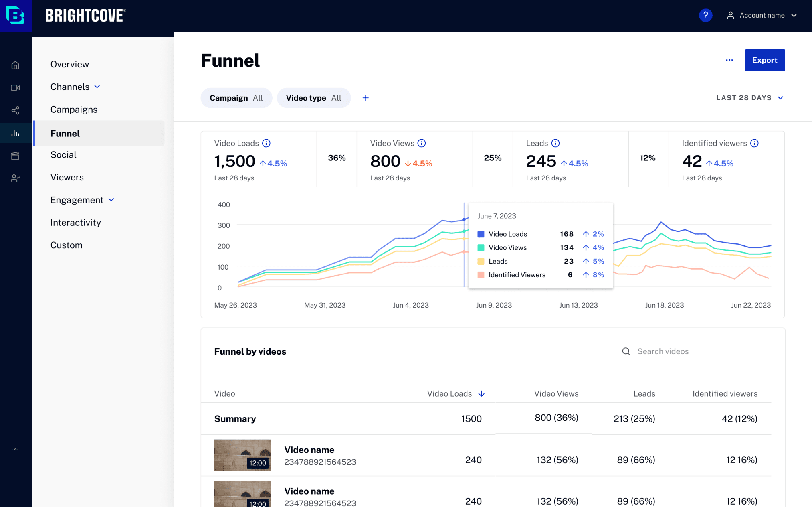Select the analytics bar-chart rail icon
This screenshot has height=507, width=812.
point(15,133)
